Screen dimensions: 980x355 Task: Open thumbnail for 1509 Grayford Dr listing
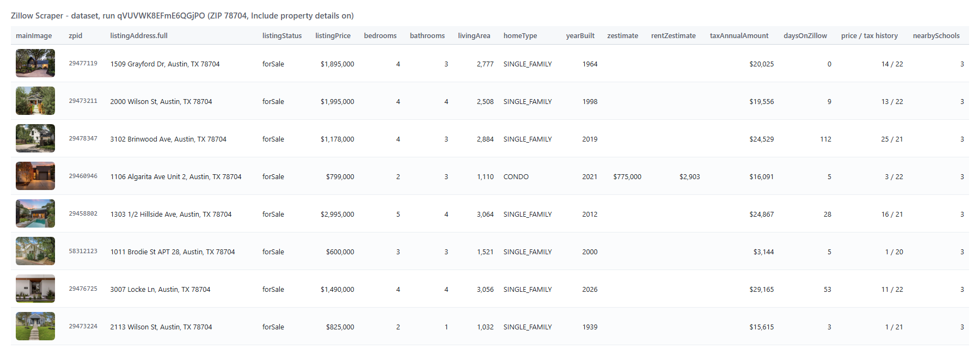35,63
